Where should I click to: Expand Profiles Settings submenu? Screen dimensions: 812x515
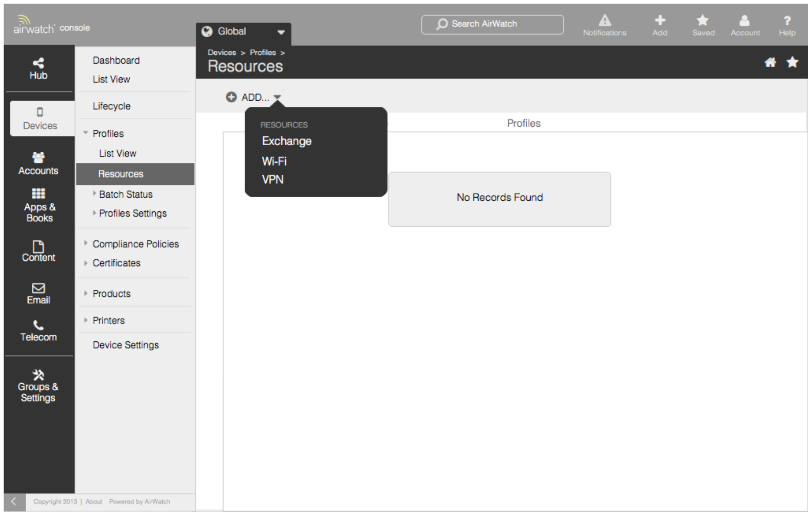pyautogui.click(x=94, y=212)
